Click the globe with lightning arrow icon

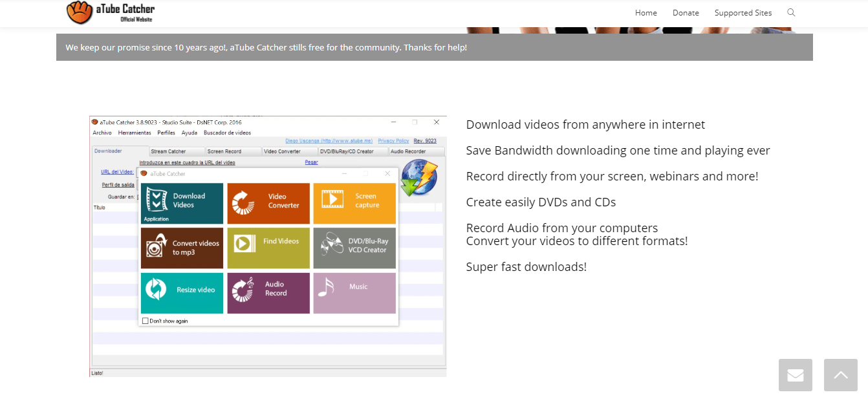click(x=419, y=178)
